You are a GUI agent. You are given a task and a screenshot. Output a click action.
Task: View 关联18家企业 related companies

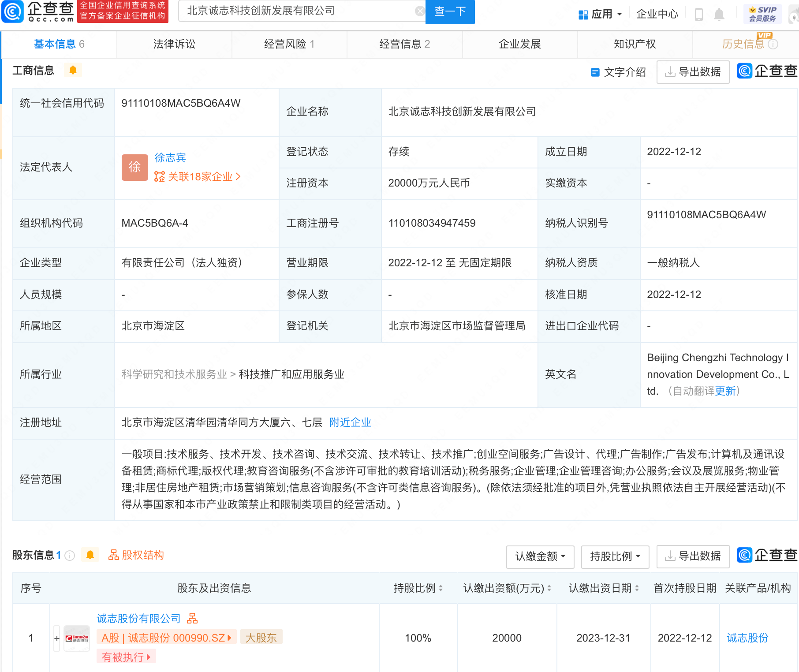click(x=198, y=177)
